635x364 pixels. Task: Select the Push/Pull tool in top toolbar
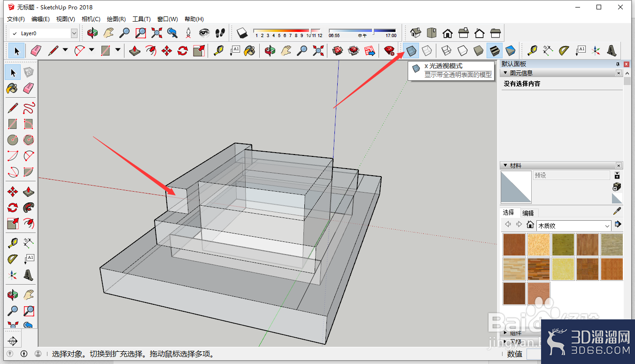[135, 50]
